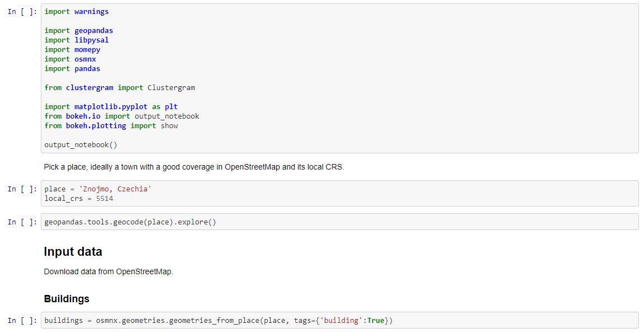
Task: Click the 'from bokeh.plotting import show' line
Action: pyautogui.click(x=111, y=126)
